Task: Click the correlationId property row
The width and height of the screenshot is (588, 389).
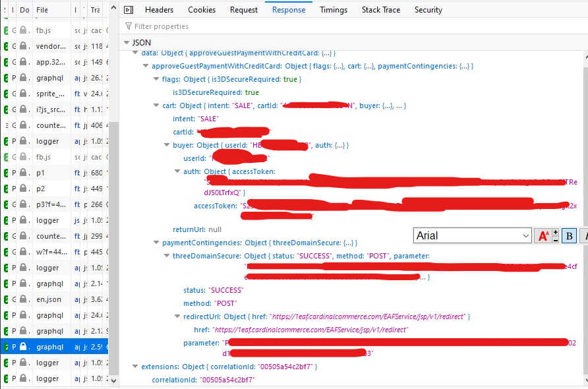Action: 203,380
